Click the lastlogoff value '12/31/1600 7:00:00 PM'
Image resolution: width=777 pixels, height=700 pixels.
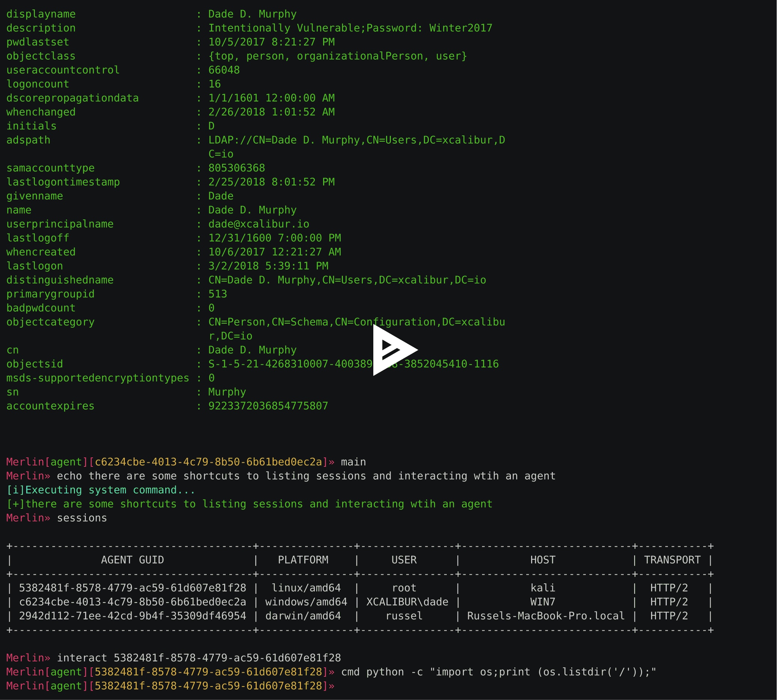click(274, 238)
